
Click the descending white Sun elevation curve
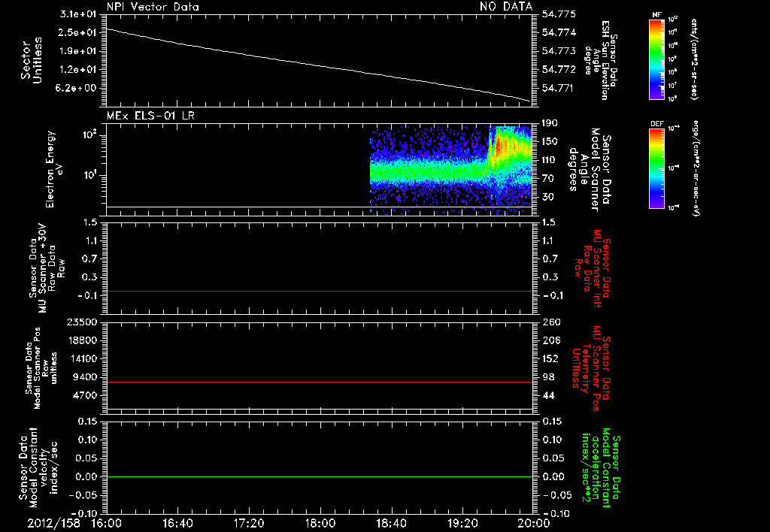[x=319, y=65]
